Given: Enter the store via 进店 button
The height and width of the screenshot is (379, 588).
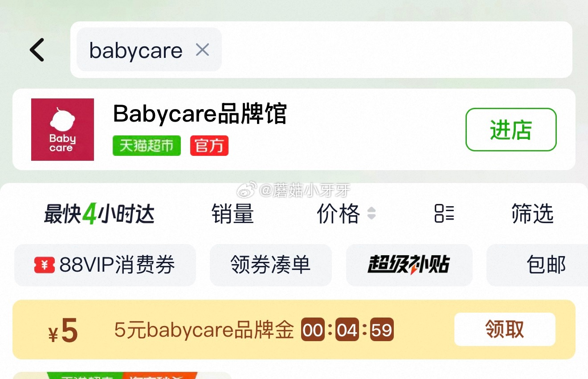Looking at the screenshot, I should point(511,130).
